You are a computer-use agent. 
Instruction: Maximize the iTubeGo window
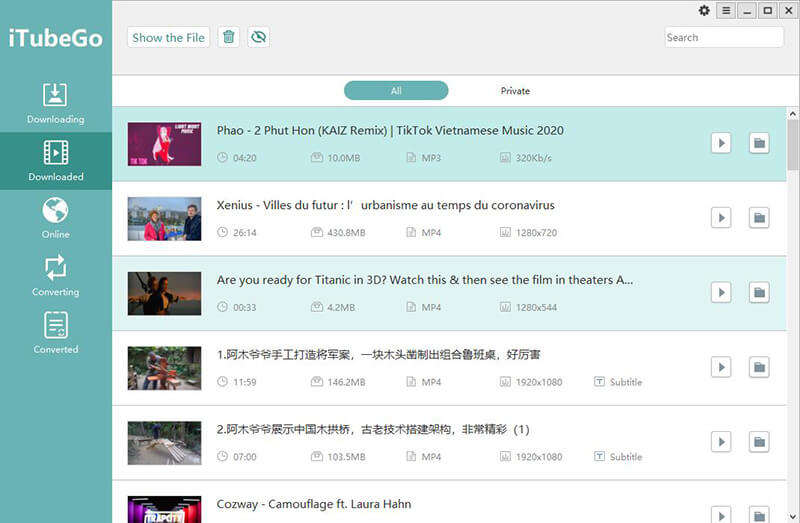pos(768,11)
